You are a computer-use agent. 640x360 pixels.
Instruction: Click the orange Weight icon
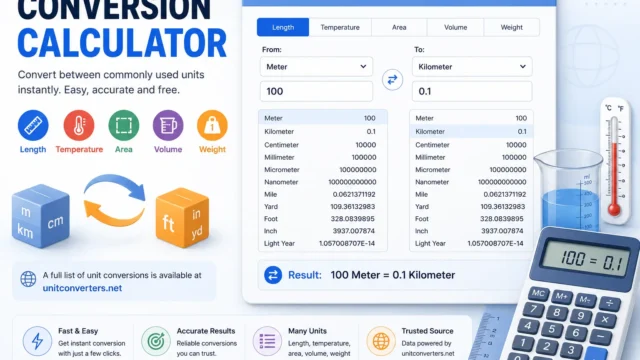212,125
